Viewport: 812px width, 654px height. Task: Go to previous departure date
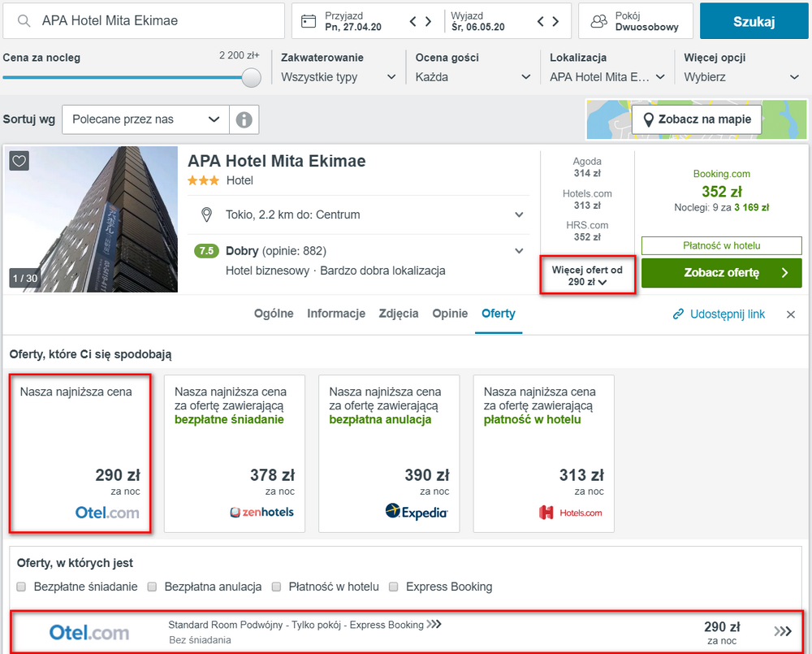540,21
